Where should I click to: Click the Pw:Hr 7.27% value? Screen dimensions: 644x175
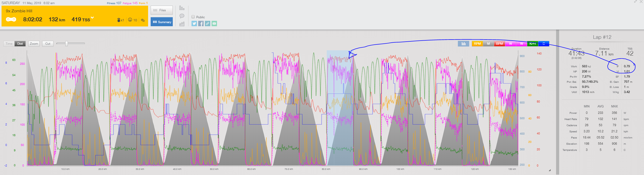coord(586,77)
